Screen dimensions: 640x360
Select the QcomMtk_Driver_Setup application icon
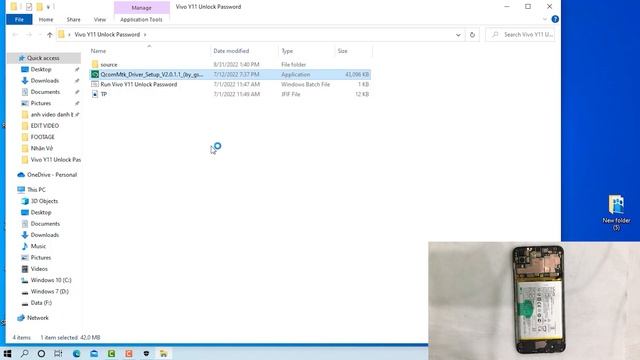coord(95,74)
